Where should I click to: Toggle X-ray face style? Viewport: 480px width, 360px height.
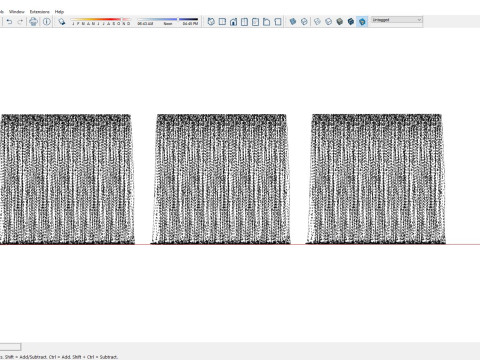(x=293, y=22)
